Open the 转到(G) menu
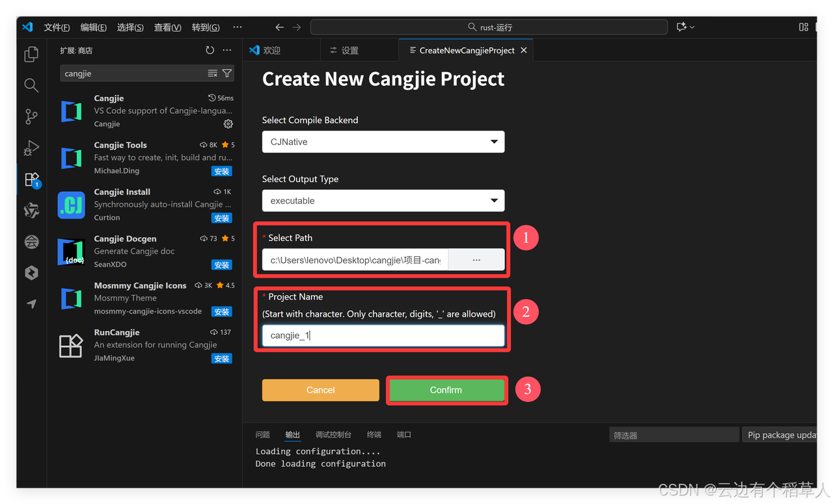The image size is (833, 504). (x=206, y=27)
